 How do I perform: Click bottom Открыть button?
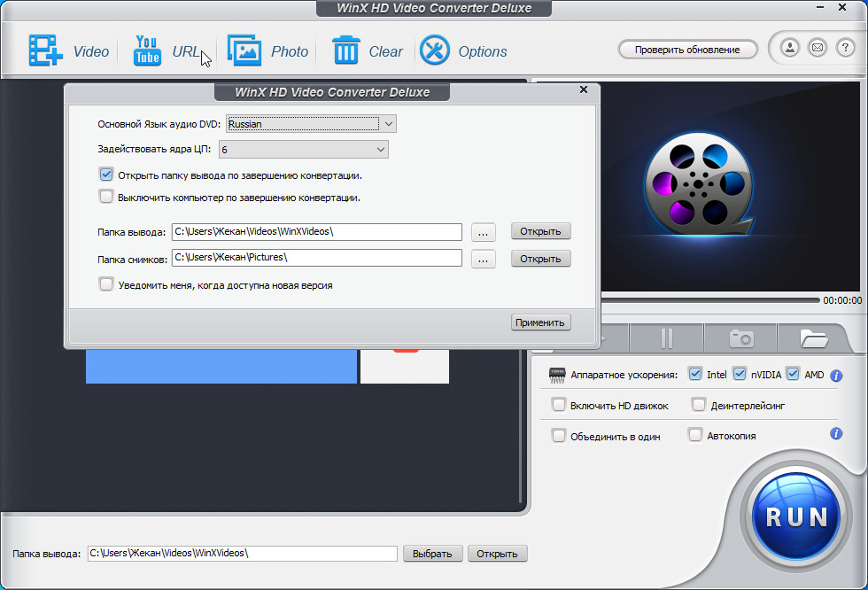pos(497,554)
